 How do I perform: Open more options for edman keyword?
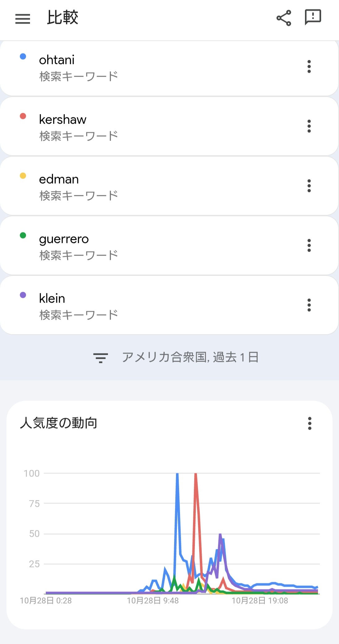[309, 186]
